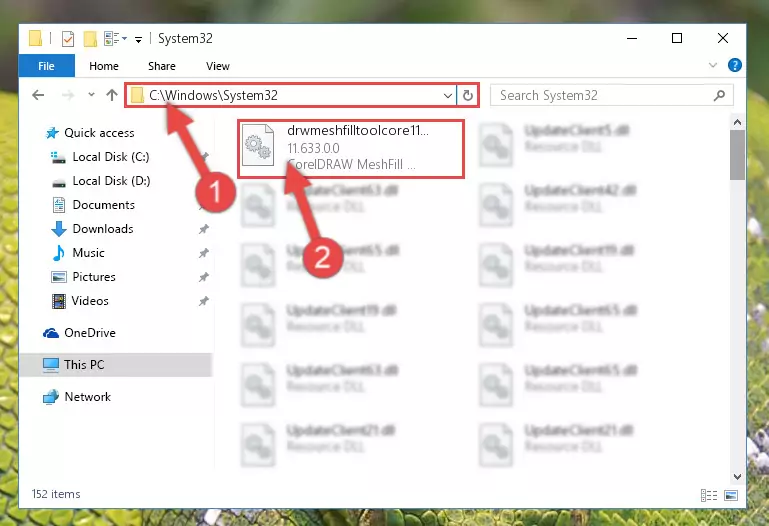This screenshot has width=769, height=526.
Task: Open the Downloads folder shortcut
Action: pyautogui.click(x=103, y=229)
